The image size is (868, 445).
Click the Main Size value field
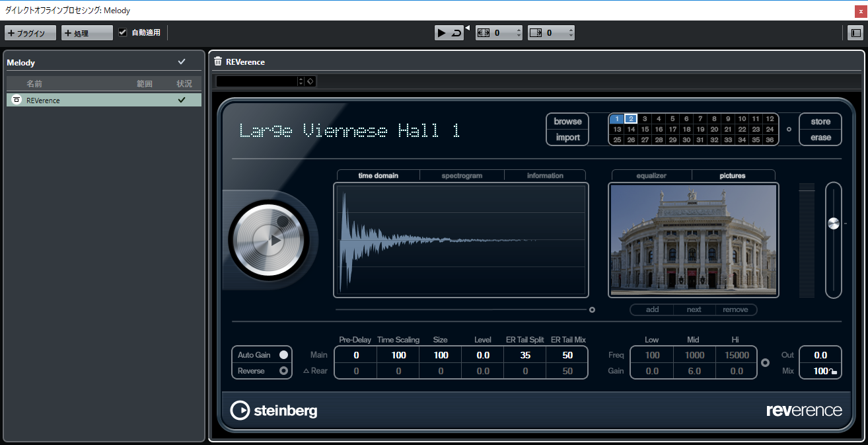441,355
